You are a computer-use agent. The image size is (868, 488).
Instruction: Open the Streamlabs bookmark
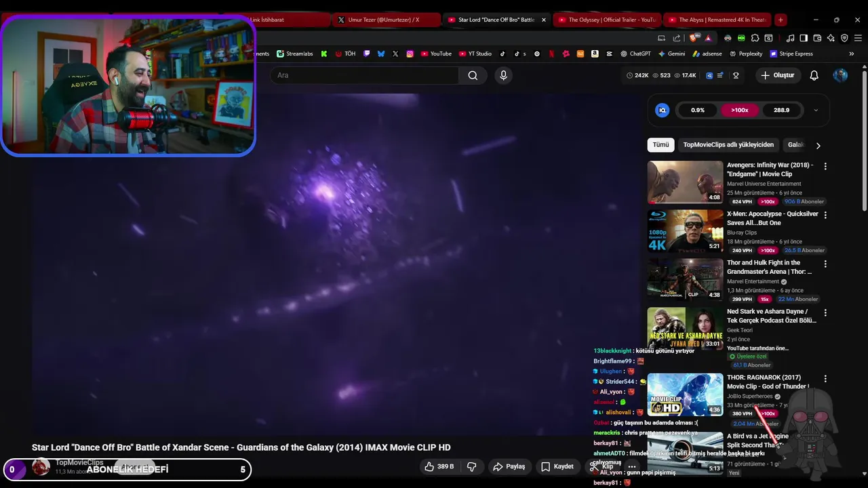click(294, 54)
